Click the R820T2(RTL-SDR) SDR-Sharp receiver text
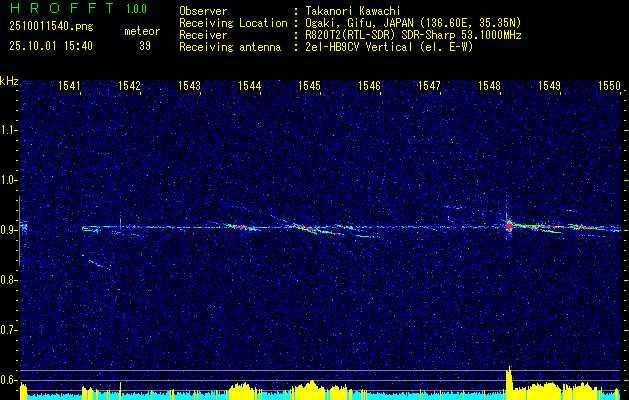This screenshot has width=629, height=400. [x=412, y=35]
